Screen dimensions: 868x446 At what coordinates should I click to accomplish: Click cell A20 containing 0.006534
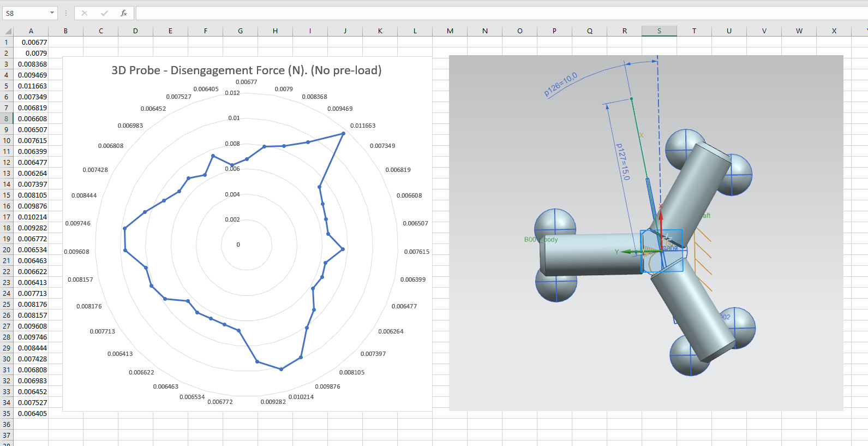pyautogui.click(x=31, y=249)
